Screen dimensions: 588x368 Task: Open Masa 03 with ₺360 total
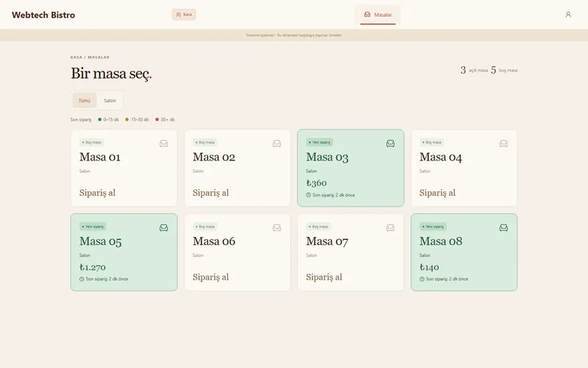tap(351, 168)
